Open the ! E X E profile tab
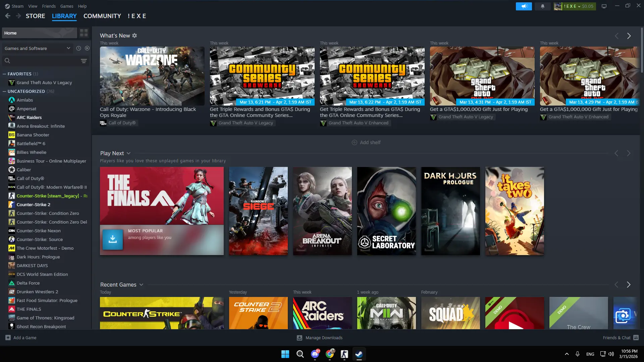This screenshot has width=644, height=362. 137,16
